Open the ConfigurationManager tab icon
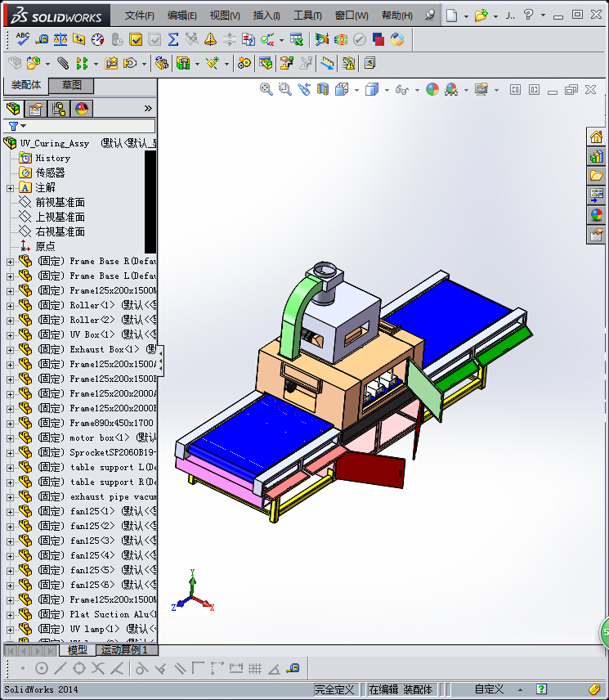 [x=58, y=109]
